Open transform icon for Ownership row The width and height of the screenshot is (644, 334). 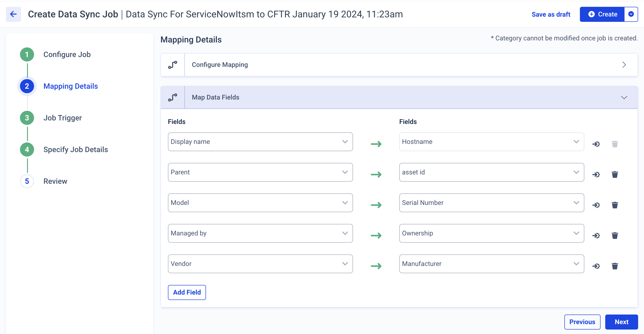[x=596, y=235]
